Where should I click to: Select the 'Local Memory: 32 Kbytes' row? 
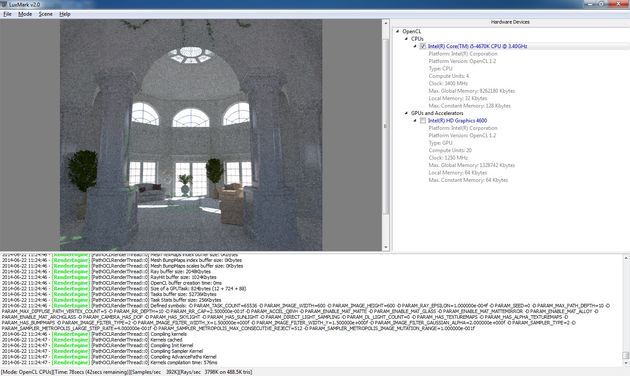458,98
